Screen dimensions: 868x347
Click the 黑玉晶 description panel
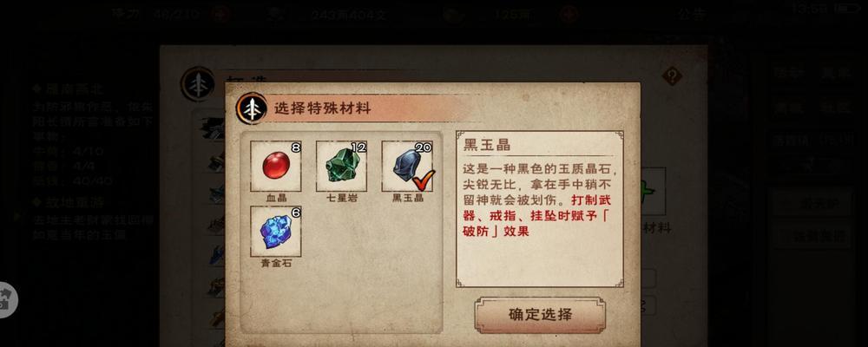540,209
